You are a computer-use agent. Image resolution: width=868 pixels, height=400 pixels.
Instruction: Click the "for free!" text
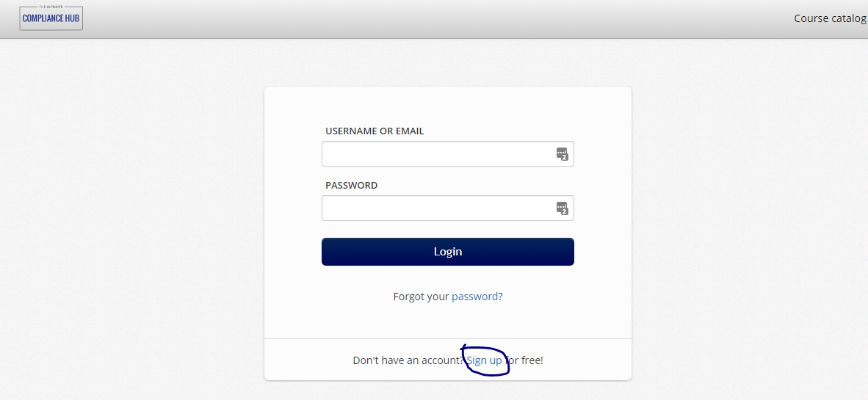525,360
